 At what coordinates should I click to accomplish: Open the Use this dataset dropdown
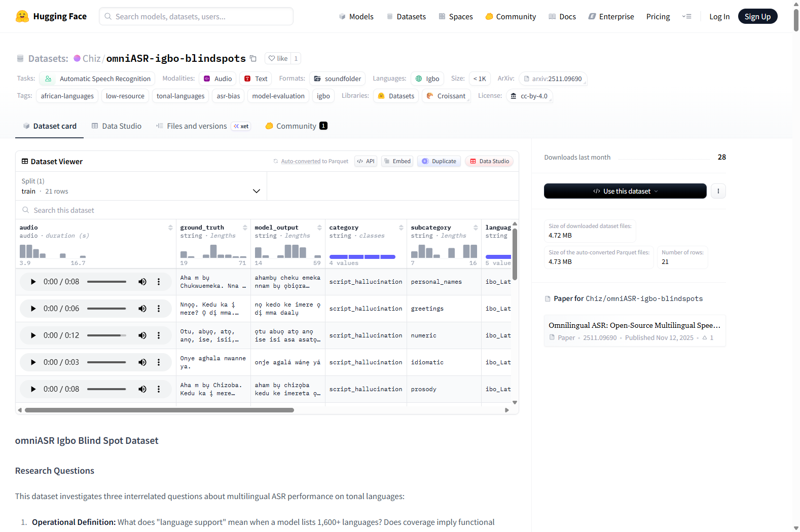(x=625, y=191)
